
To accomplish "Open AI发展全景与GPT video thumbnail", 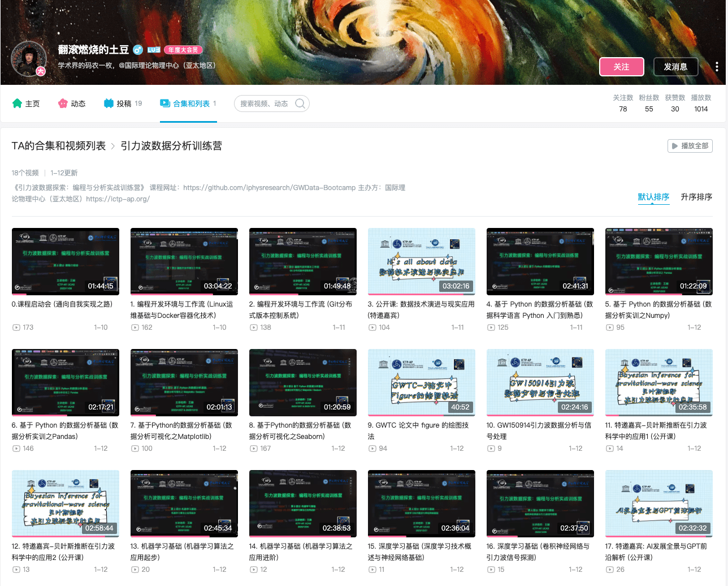I will point(659,504).
